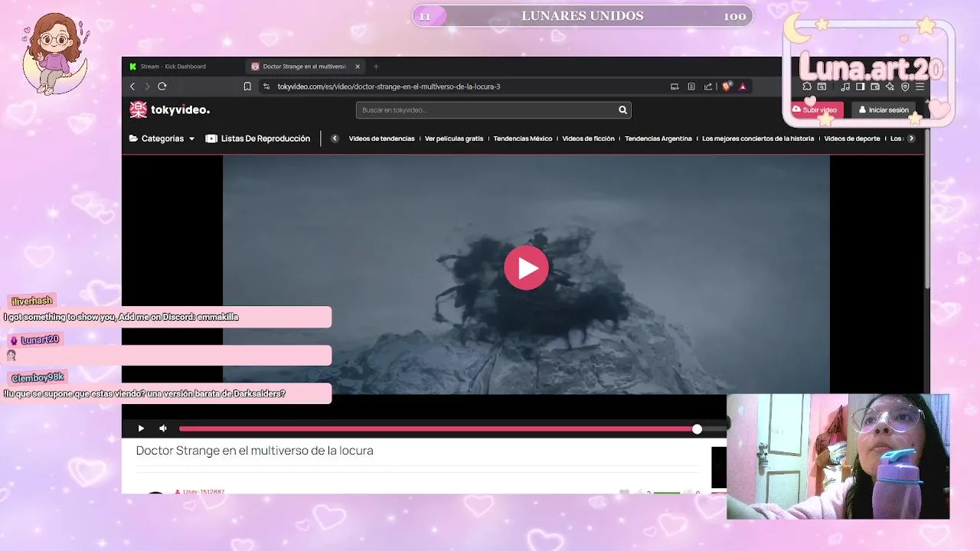Open Videos de tendencias link

point(381,139)
